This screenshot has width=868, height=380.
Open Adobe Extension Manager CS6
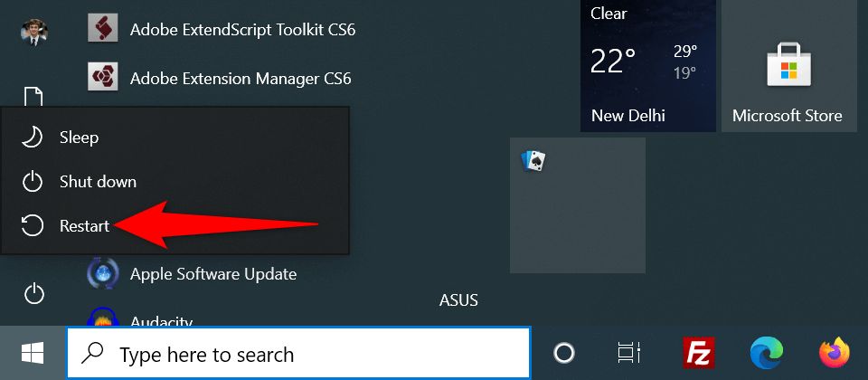tap(240, 78)
